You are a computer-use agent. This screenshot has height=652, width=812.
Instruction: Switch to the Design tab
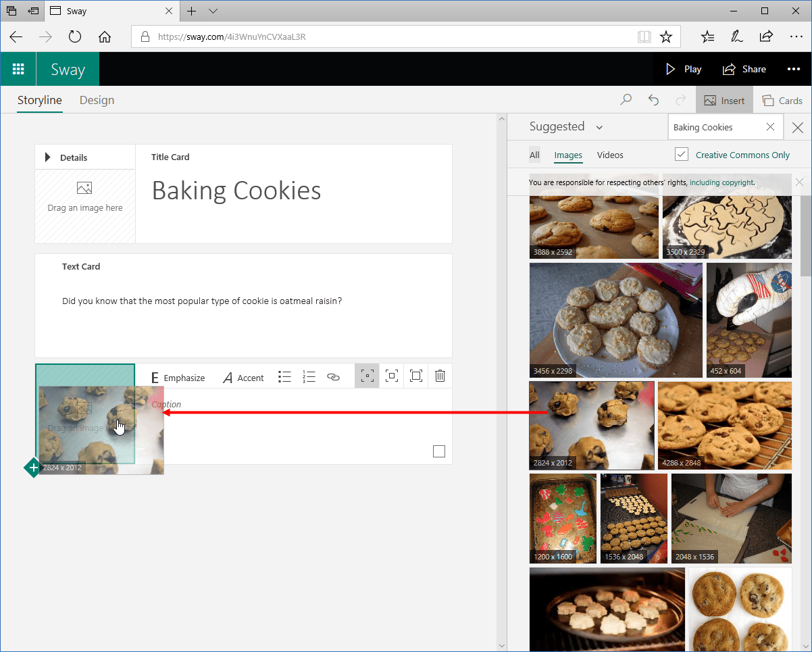pyautogui.click(x=97, y=100)
